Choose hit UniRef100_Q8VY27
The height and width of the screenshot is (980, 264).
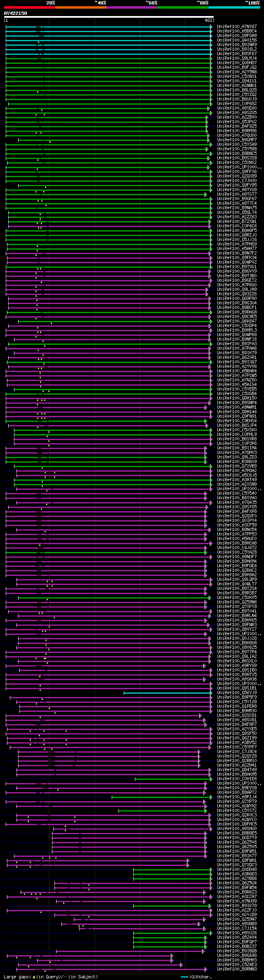(x=237, y=629)
